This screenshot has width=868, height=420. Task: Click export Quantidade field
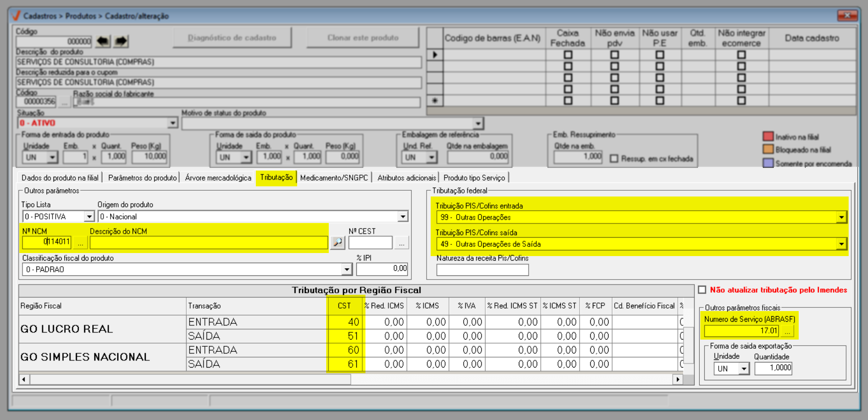(x=773, y=368)
